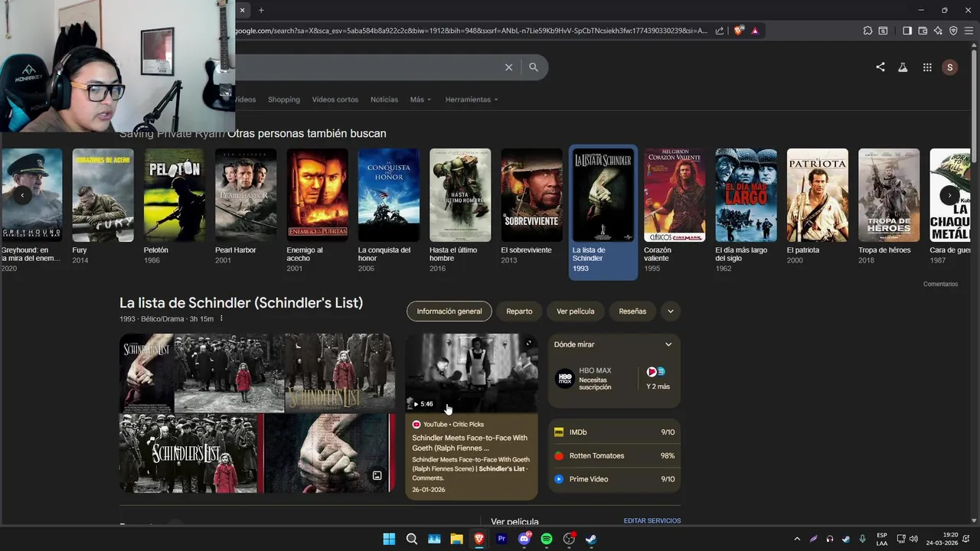
Task: Play the Schindler Meets Goeth video
Action: click(x=471, y=373)
